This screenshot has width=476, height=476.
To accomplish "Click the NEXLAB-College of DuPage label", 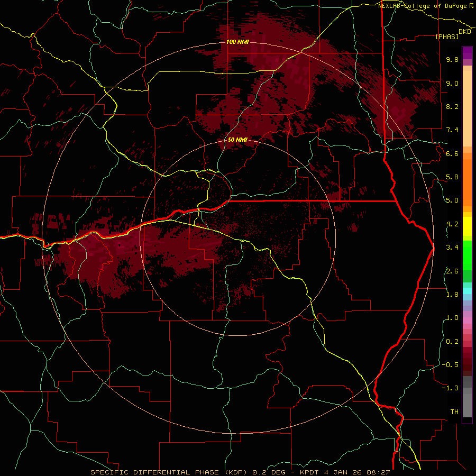I will point(424,6).
